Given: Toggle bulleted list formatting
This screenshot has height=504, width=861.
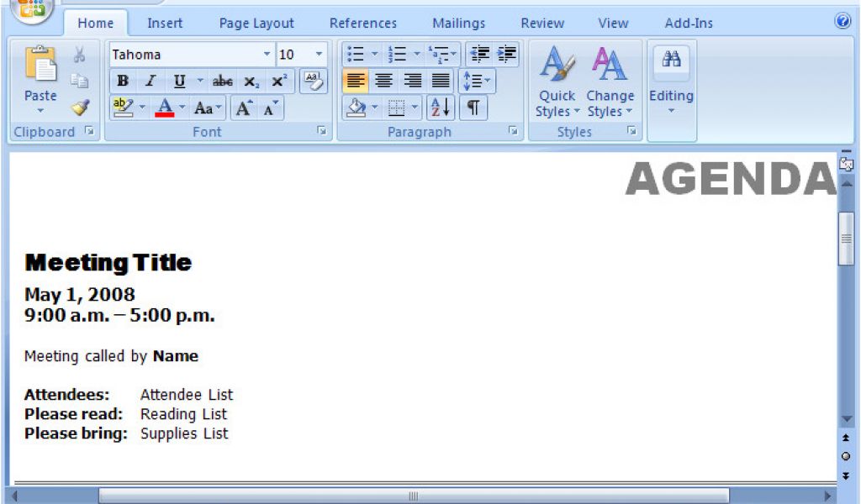Looking at the screenshot, I should click(356, 54).
